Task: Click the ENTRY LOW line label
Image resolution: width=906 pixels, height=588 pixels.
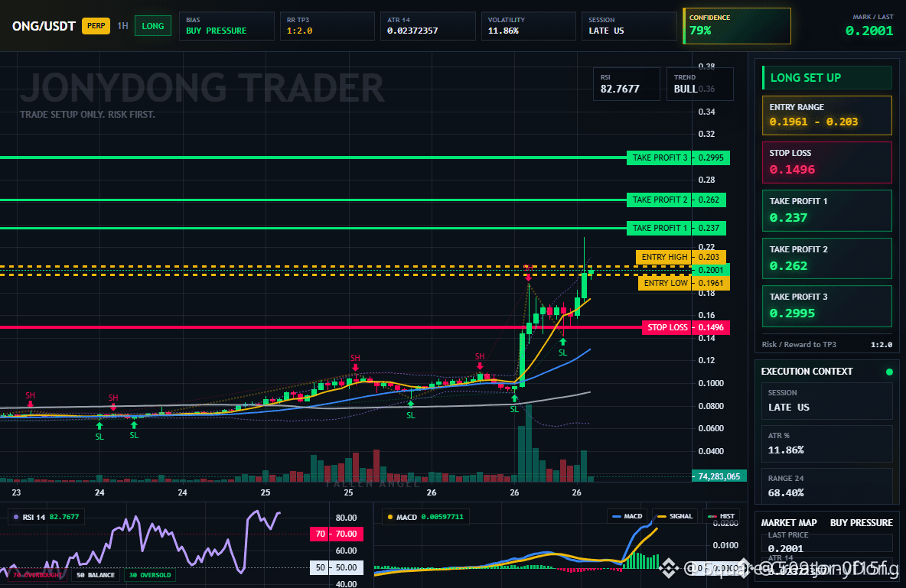Action: tap(665, 283)
